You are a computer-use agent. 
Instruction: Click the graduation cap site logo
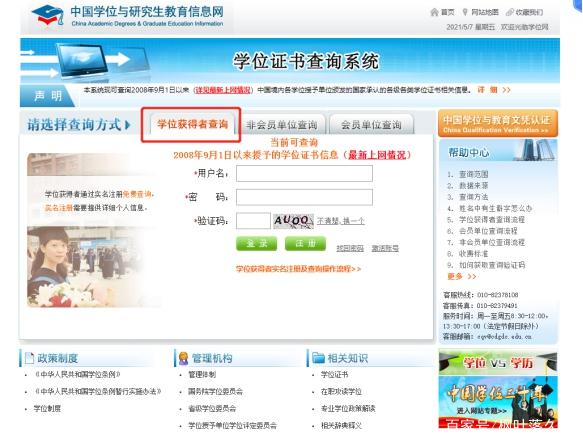coord(48,15)
